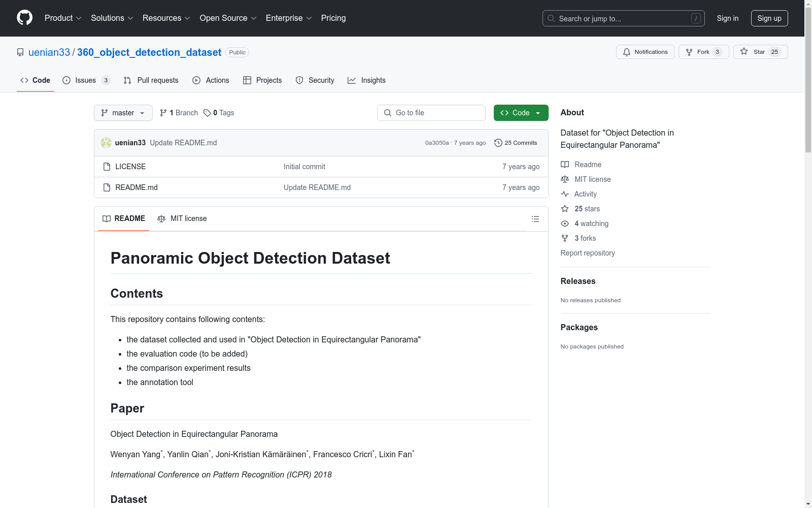812x508 pixels.
Task: Switch to the Pull requests tab
Action: tap(151, 80)
